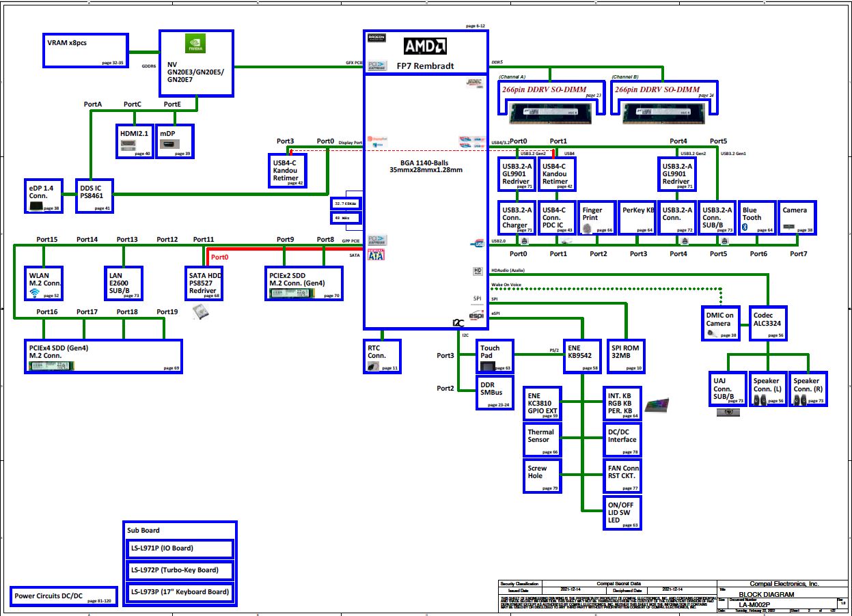The height and width of the screenshot is (616, 852).
Task: Select the laptop picture in eDP 1.4 block
Action: pyautogui.click(x=36, y=206)
